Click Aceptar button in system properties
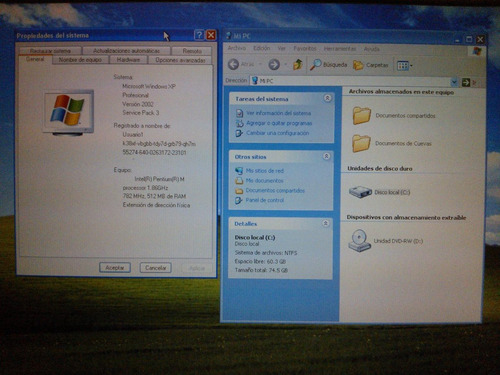 coord(115,268)
